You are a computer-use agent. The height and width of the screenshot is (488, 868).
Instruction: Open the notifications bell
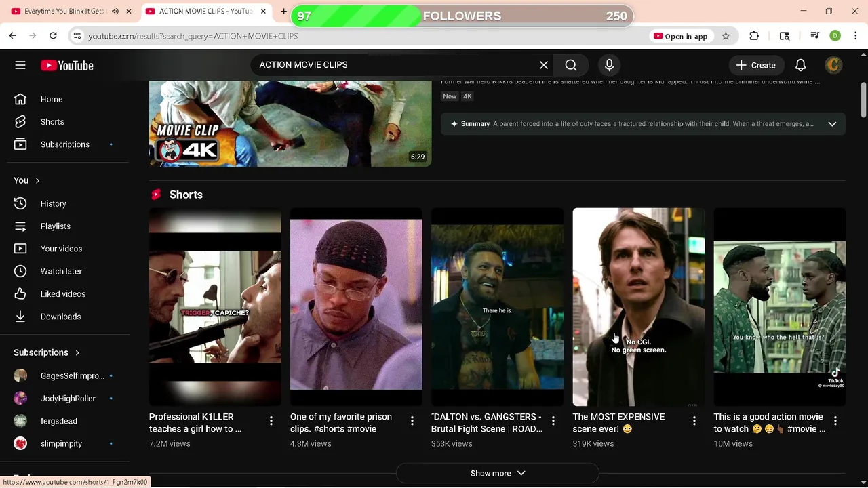(800, 65)
